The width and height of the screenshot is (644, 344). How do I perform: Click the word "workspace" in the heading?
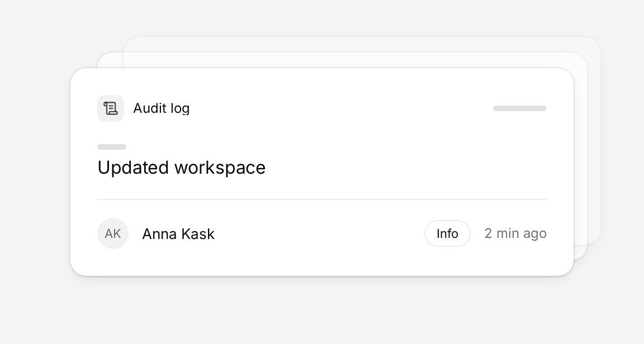pos(220,168)
